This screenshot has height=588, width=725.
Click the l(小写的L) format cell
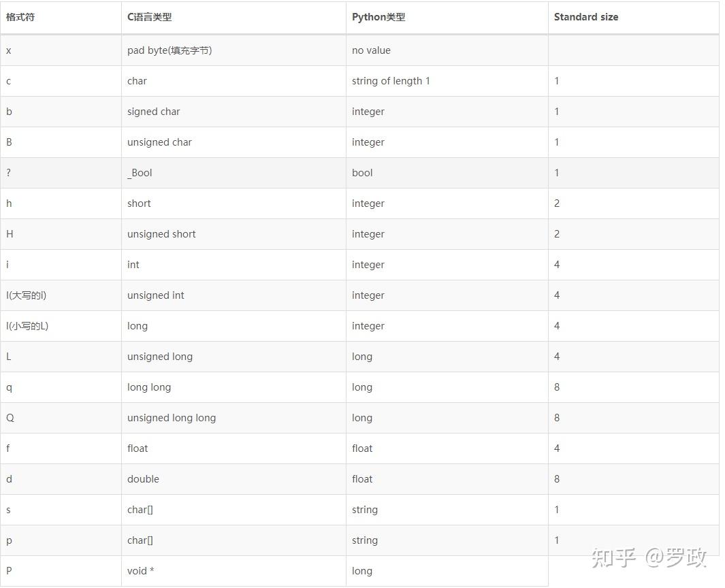[x=27, y=326]
